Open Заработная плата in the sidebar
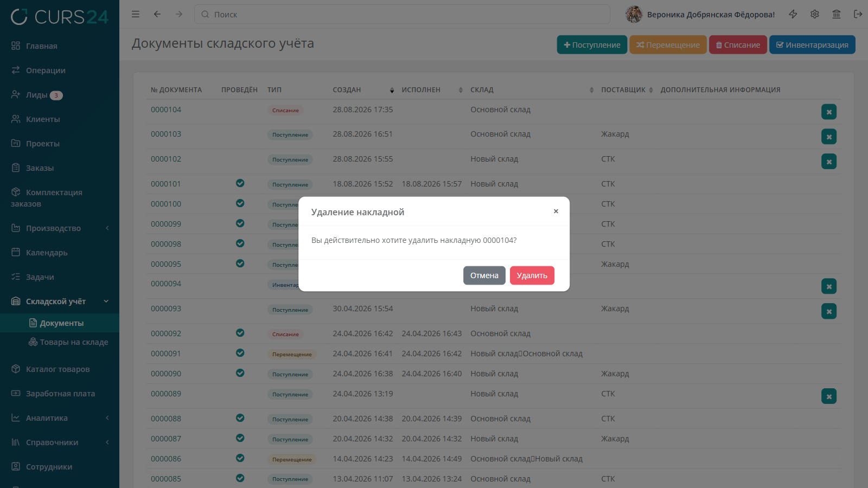 click(x=60, y=394)
